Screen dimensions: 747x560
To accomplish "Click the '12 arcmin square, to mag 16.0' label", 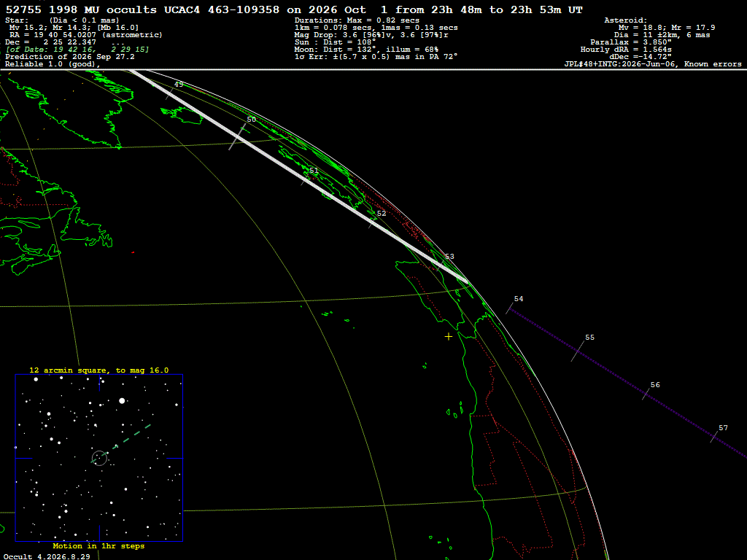I will coord(99,370).
